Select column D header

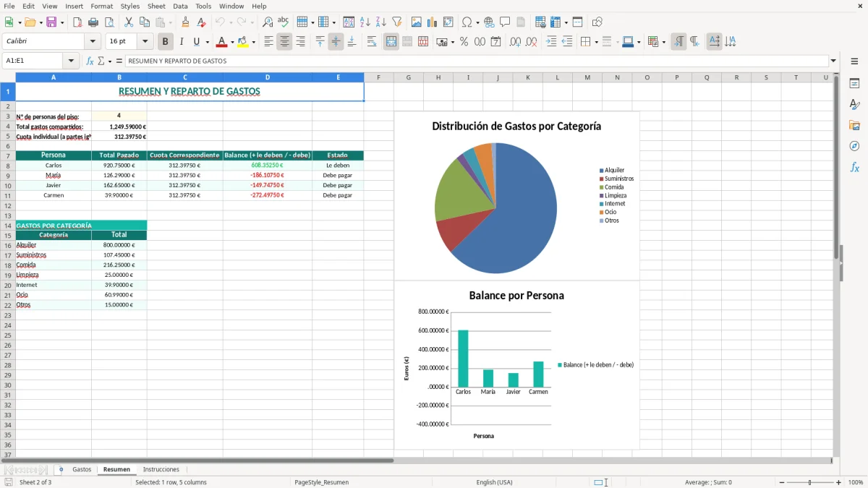click(268, 77)
